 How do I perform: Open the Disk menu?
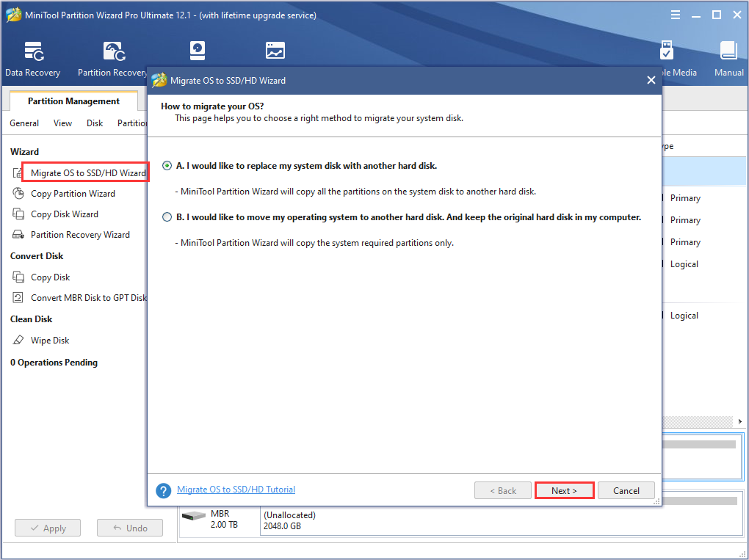pyautogui.click(x=95, y=123)
